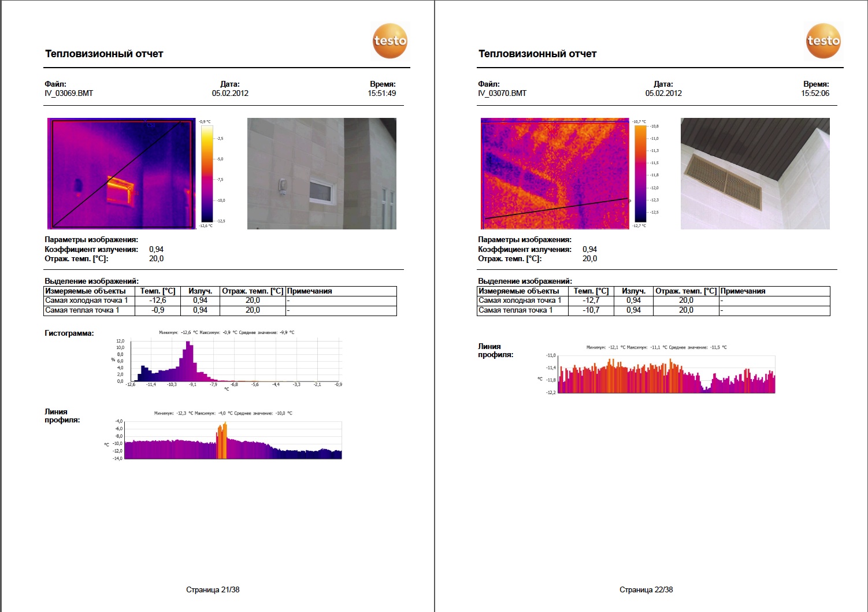Open photo of wall with small window
Viewport: 868px width, 612px height.
322,174
